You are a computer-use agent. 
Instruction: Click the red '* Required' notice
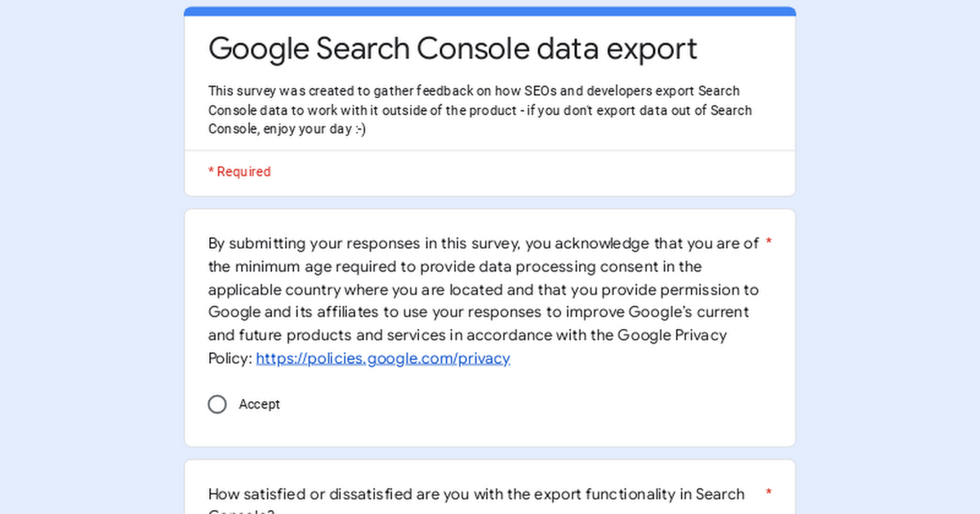tap(239, 172)
